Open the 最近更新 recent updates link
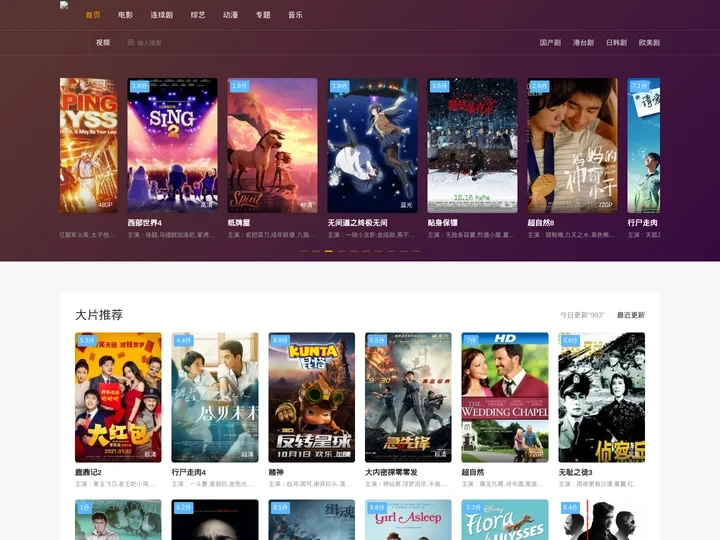Screen dimensions: 720x540 [x=631, y=315]
